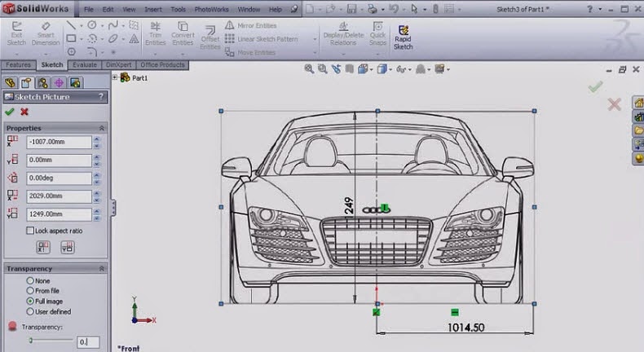Select Full image transparency option

30,301
